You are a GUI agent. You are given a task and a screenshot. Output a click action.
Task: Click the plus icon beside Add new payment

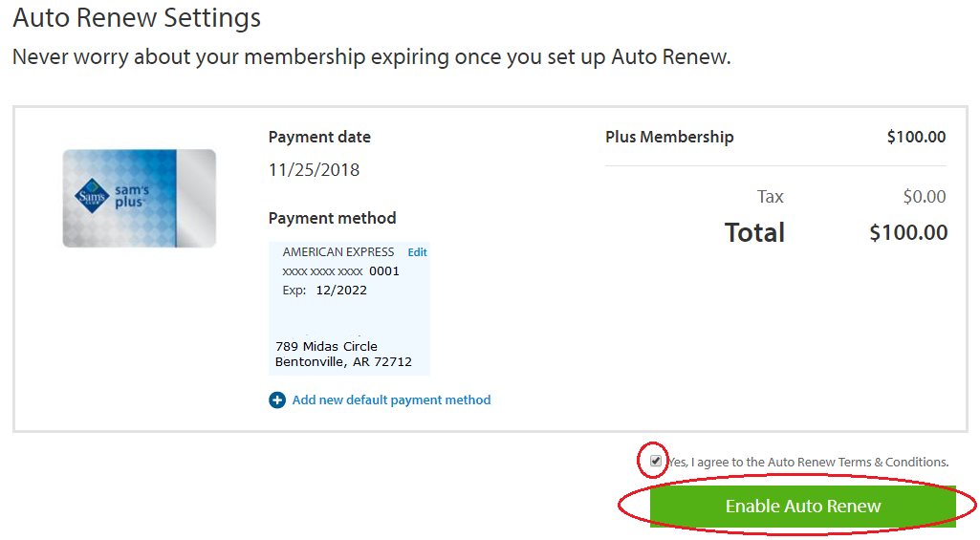277,400
